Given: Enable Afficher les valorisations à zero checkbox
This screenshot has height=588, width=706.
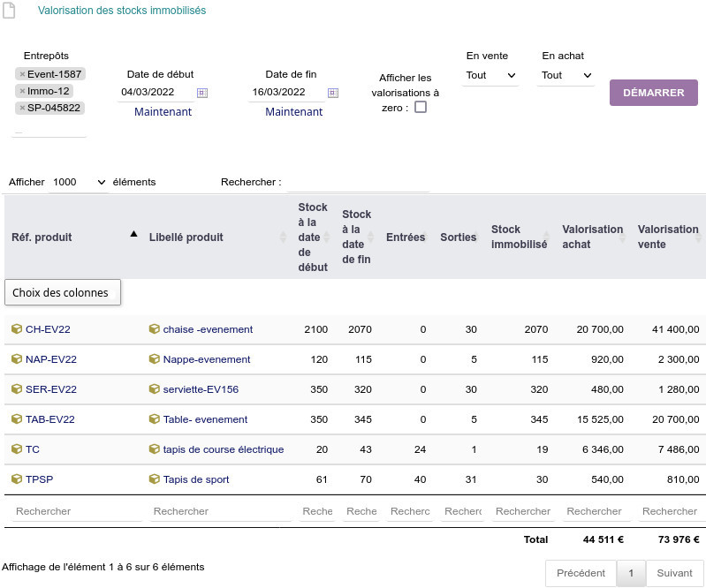Looking at the screenshot, I should [421, 108].
